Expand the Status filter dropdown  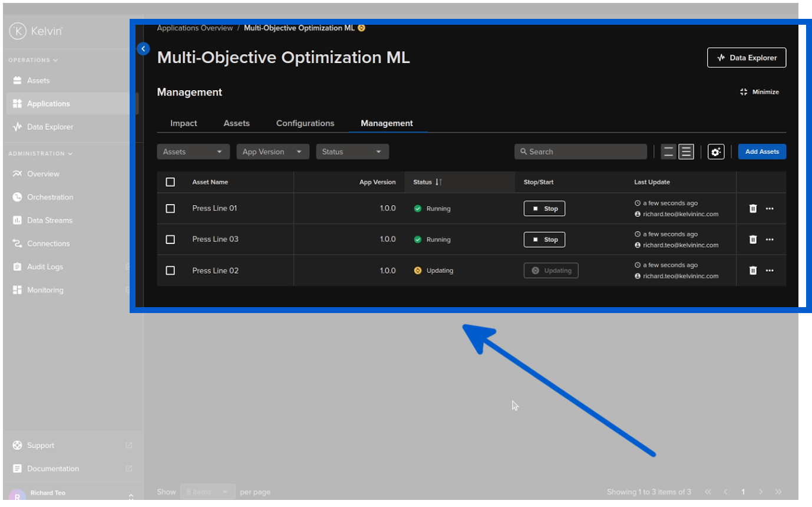[x=352, y=152]
